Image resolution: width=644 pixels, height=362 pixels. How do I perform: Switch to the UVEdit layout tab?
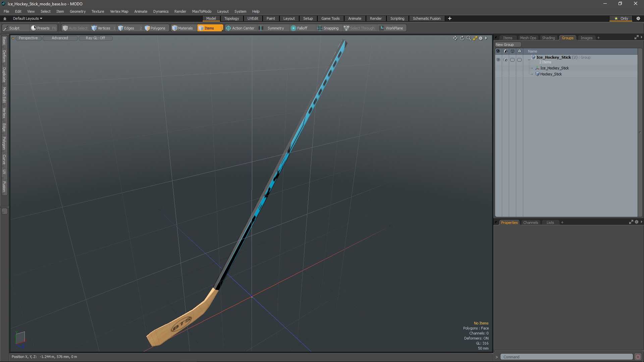click(253, 18)
